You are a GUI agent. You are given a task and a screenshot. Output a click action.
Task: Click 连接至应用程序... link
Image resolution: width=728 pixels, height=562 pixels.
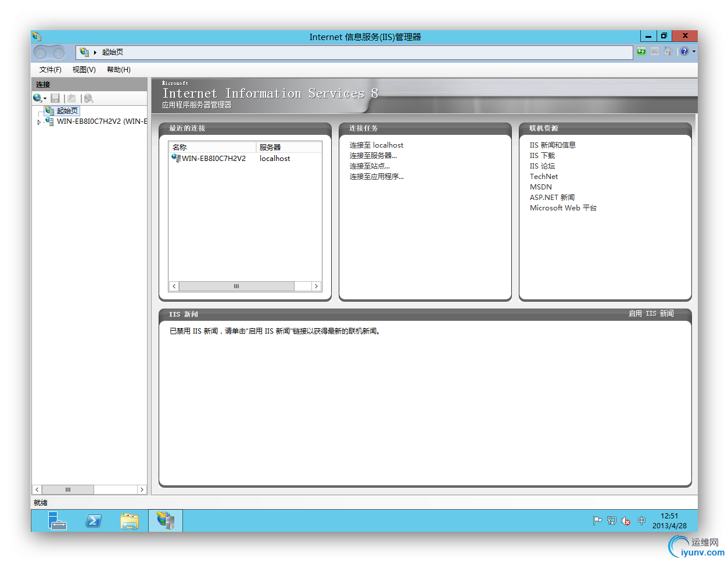tap(376, 177)
